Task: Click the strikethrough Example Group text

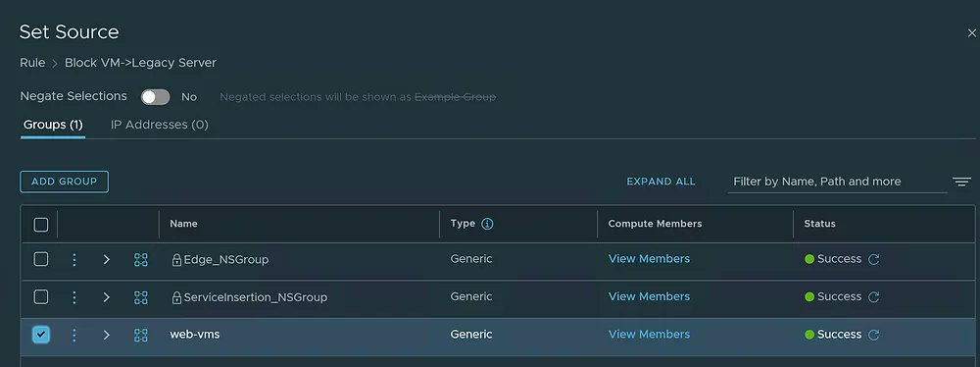Action: point(456,97)
